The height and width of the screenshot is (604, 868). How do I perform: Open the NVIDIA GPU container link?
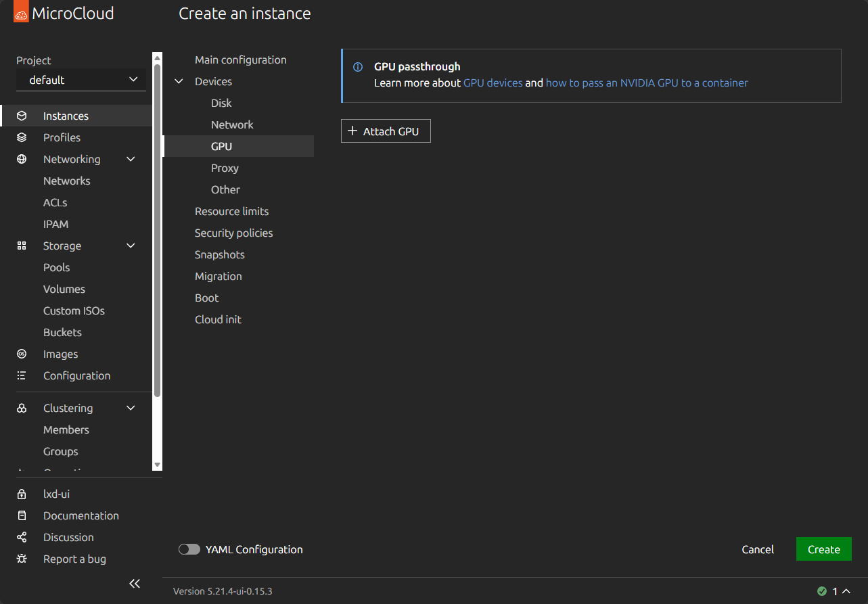pyautogui.click(x=647, y=83)
